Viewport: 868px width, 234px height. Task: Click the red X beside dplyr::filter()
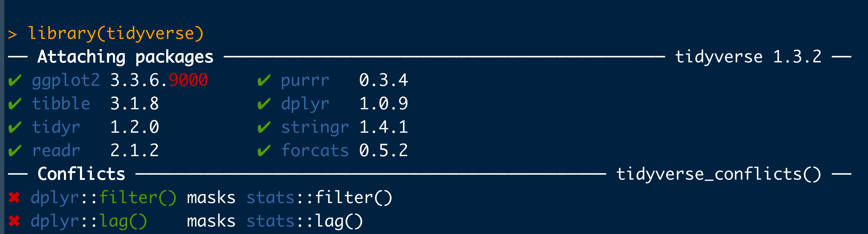(x=14, y=197)
